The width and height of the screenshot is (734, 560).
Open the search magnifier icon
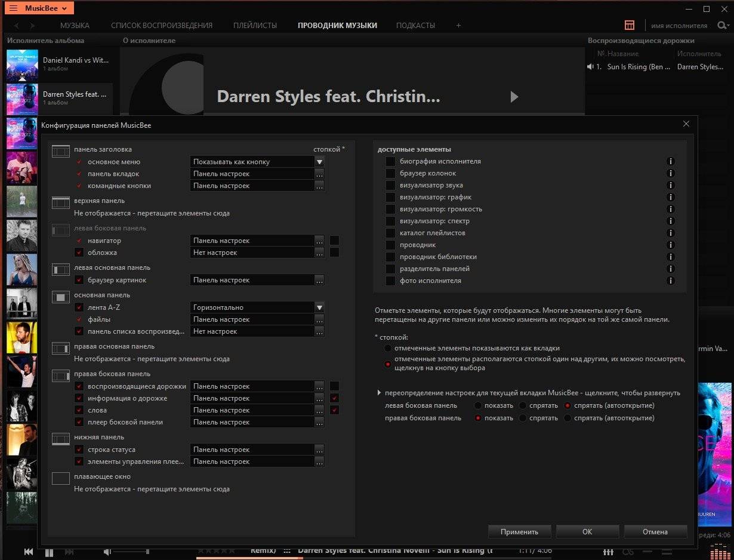722,25
